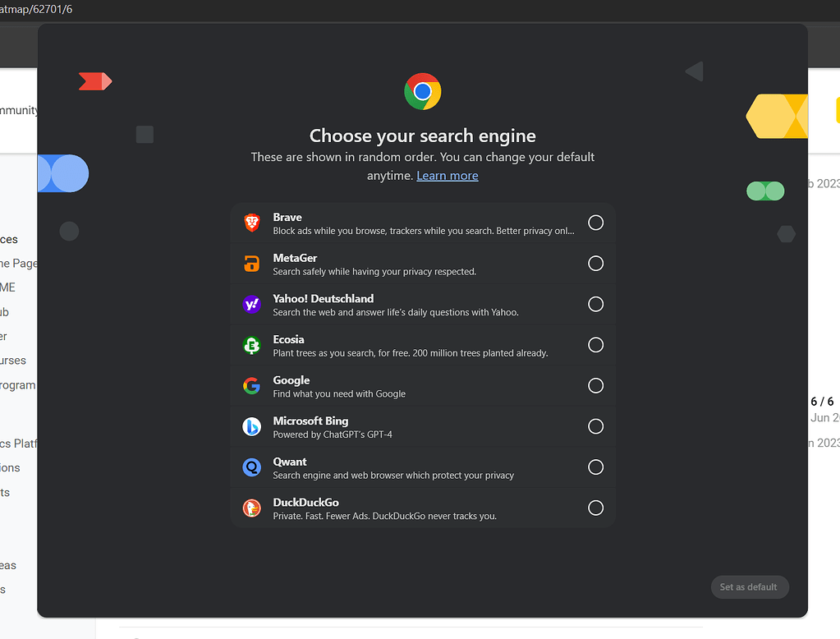840x639 pixels.
Task: Click the Microsoft Bing logo icon
Action: 251,426
